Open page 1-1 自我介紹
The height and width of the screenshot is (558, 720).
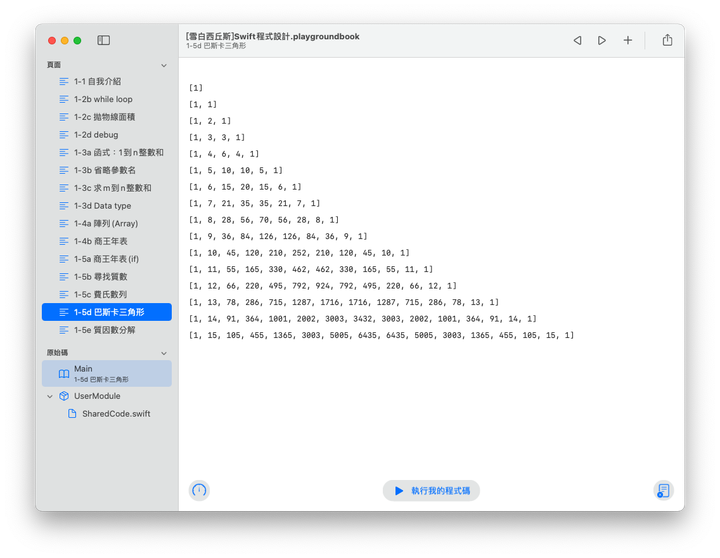coord(107,81)
